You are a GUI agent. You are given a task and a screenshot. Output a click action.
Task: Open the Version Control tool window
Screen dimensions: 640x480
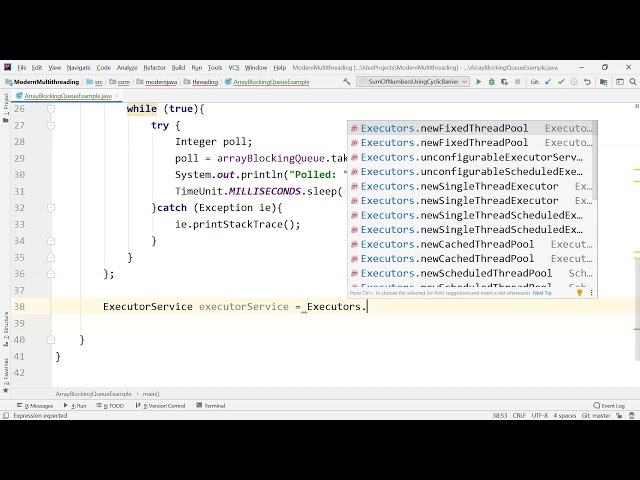point(160,406)
